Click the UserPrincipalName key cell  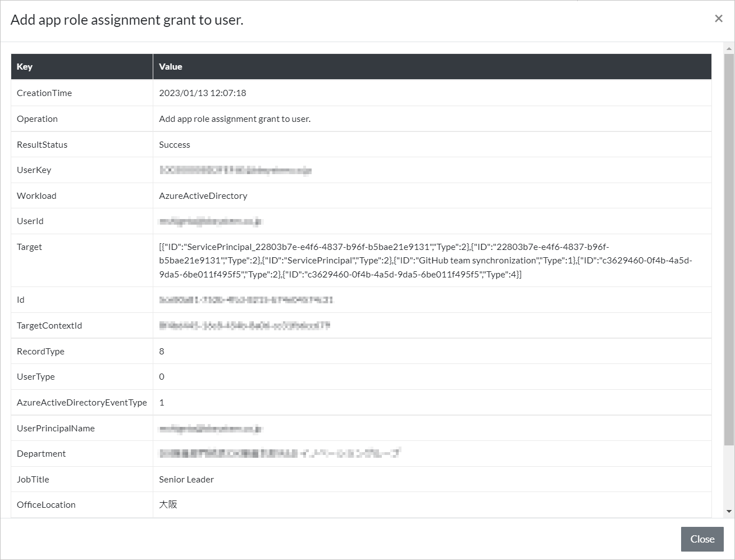[x=56, y=429]
